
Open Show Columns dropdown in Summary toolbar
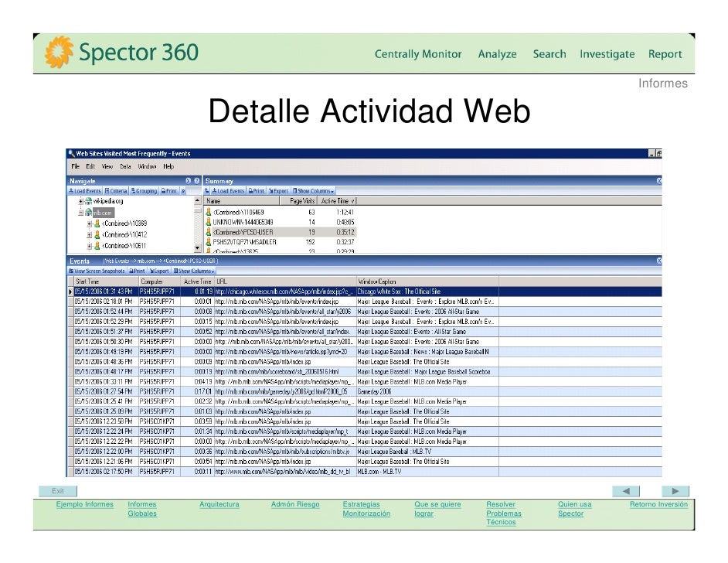[314, 191]
